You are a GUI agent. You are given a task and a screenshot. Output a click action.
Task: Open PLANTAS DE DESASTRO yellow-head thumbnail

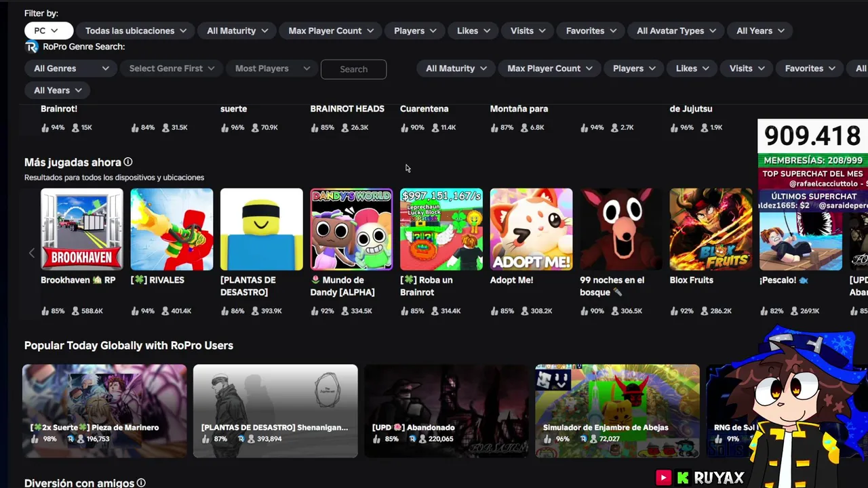(261, 229)
